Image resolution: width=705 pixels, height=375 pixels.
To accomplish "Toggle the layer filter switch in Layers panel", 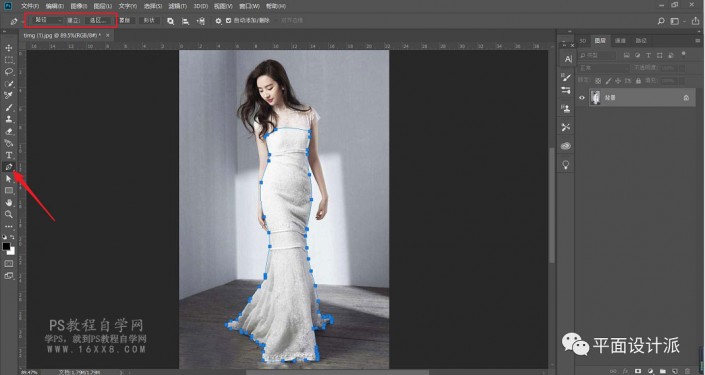I will (x=684, y=54).
